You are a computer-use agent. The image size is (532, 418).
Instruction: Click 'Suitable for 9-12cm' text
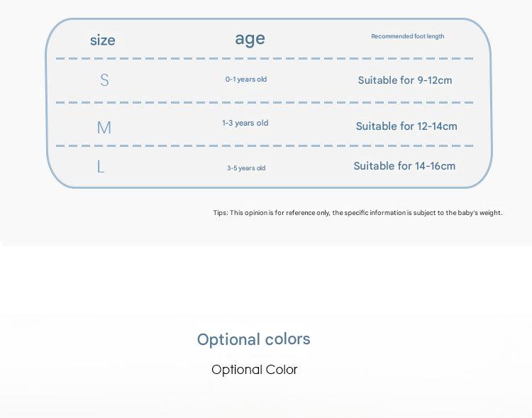(405, 80)
